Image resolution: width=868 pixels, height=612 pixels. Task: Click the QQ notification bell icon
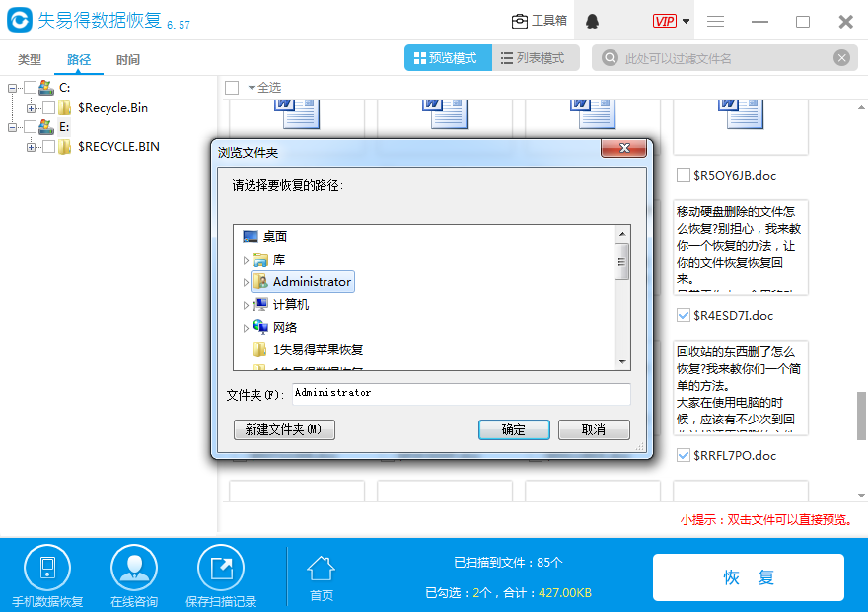coord(593,21)
